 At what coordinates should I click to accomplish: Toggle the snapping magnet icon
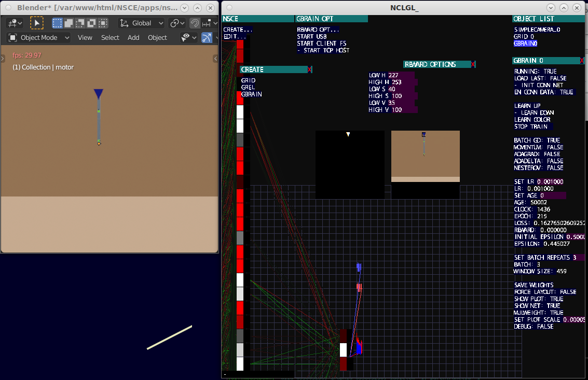coord(195,23)
